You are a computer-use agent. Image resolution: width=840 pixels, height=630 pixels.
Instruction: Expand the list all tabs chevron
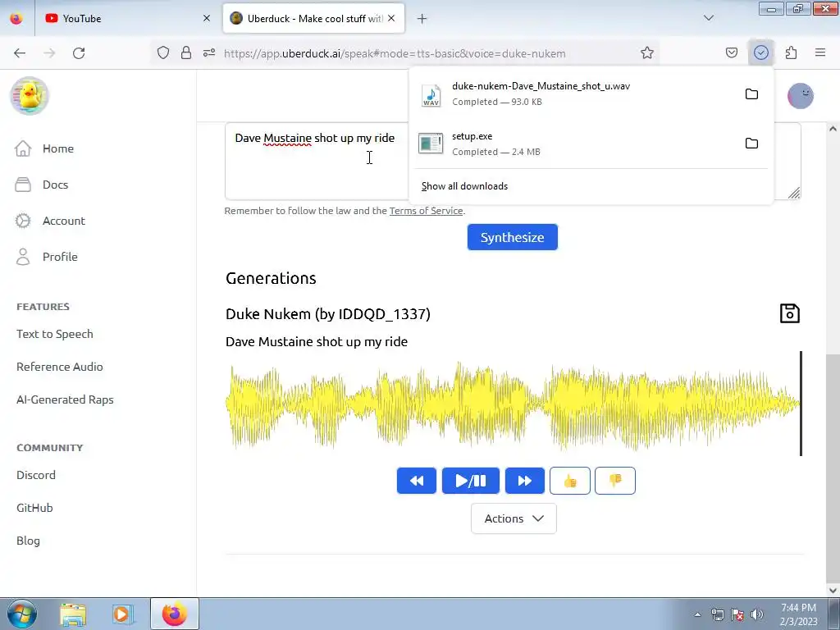[x=708, y=18]
